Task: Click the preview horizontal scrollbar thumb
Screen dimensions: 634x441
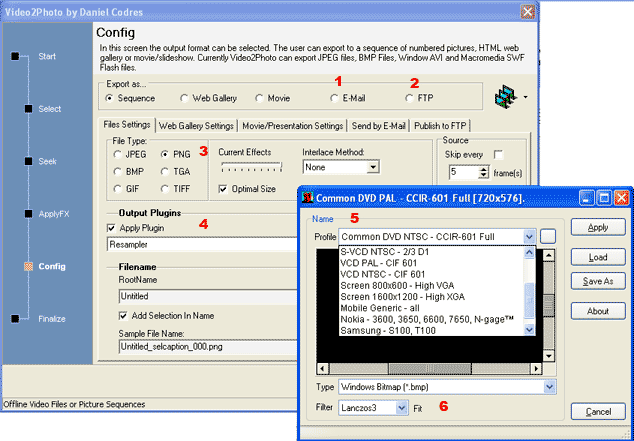Action: click(430, 369)
